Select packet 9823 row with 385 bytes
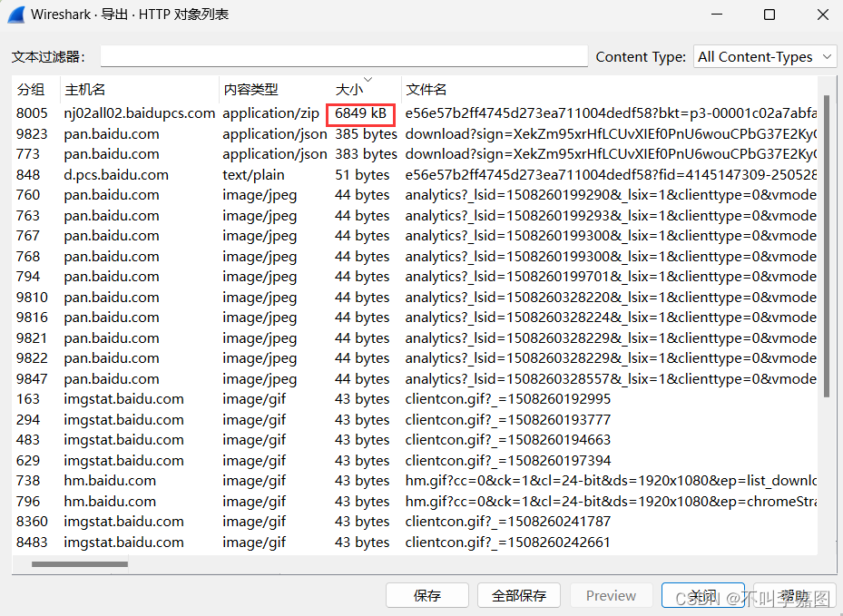The image size is (843, 616). (415, 133)
